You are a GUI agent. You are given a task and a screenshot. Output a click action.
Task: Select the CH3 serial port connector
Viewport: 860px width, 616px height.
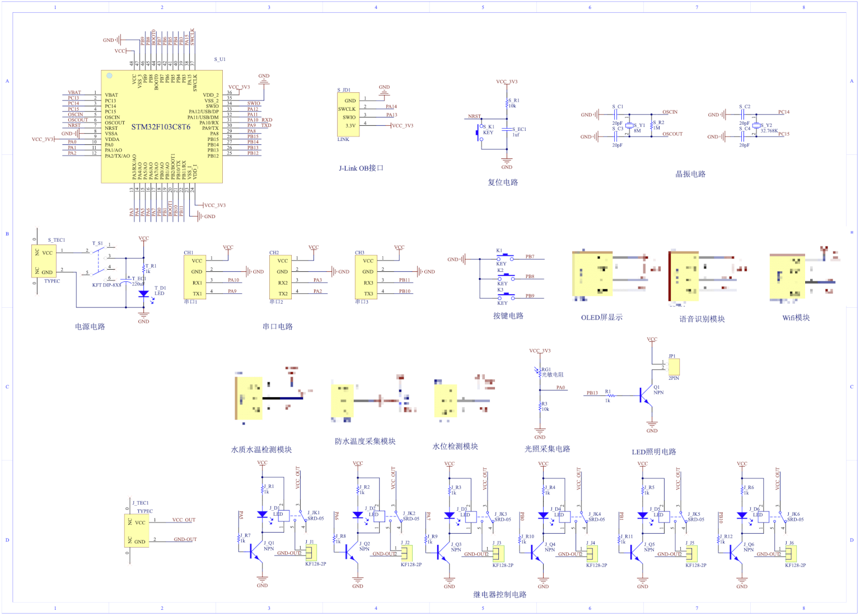click(367, 277)
